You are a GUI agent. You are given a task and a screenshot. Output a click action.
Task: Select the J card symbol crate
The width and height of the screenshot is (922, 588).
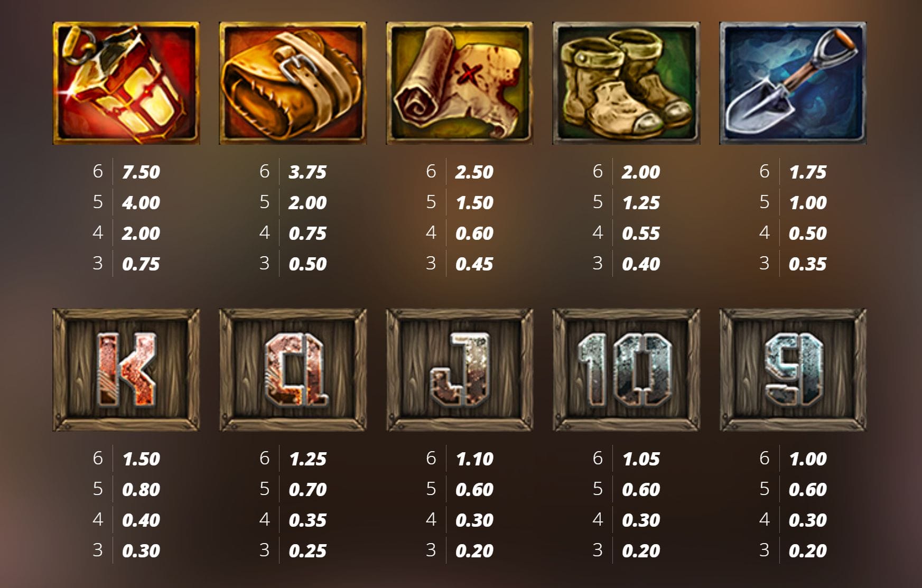pyautogui.click(x=460, y=370)
